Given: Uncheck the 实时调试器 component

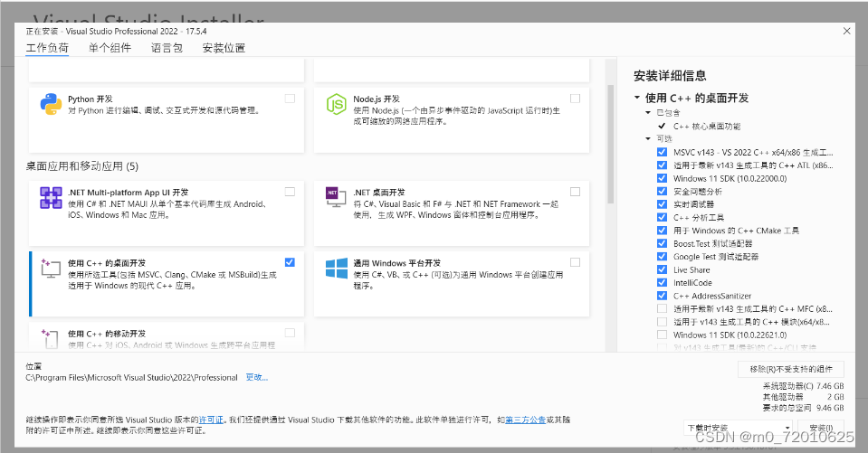Looking at the screenshot, I should pos(662,204).
